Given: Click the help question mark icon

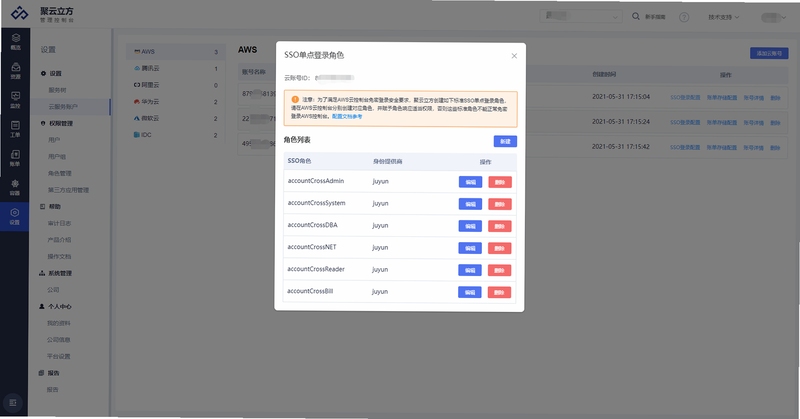Looking at the screenshot, I should click(x=684, y=17).
